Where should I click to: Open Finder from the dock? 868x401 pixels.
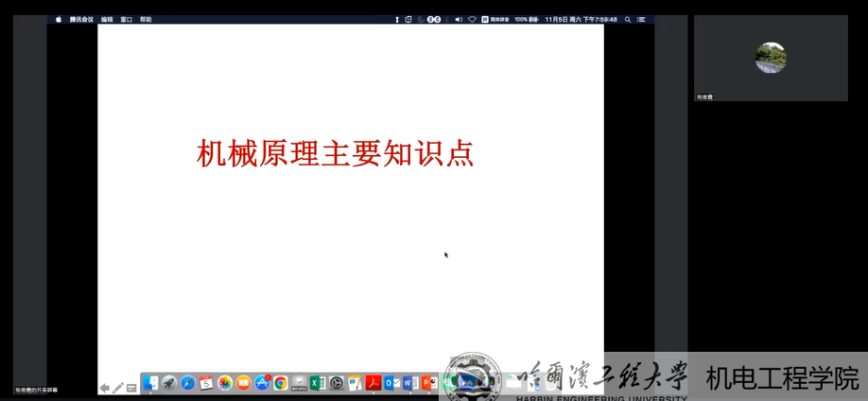[151, 383]
